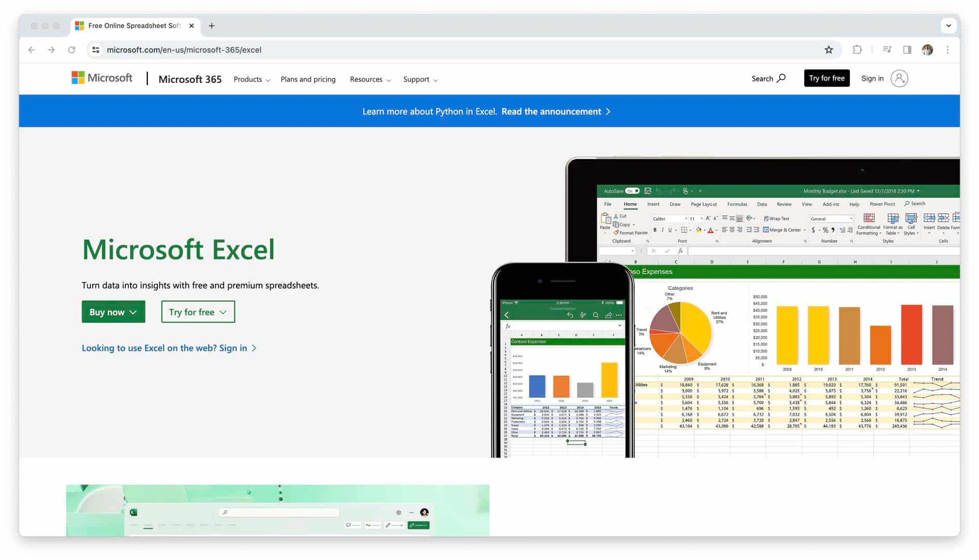Click the account avatar icon beside Sign in
Screen dimensions: 979x560
(x=900, y=78)
